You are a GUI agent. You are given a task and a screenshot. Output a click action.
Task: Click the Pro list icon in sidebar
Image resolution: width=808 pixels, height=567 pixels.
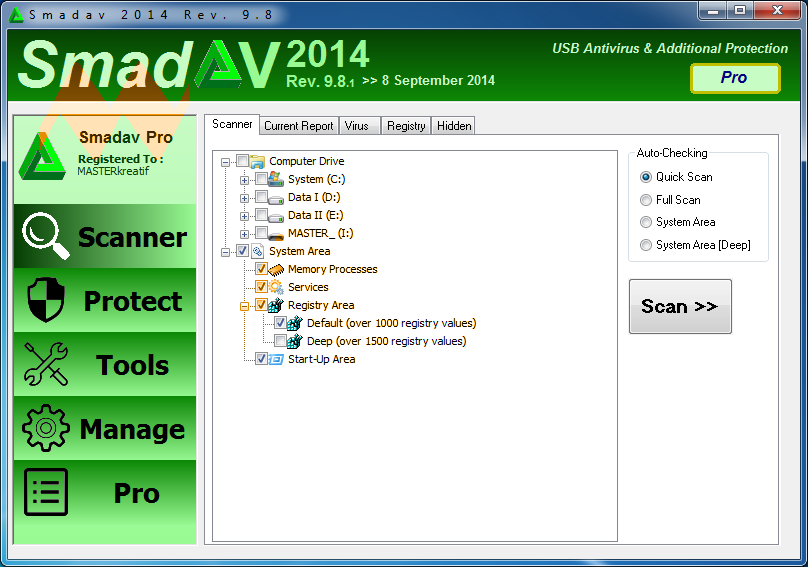[x=46, y=492]
